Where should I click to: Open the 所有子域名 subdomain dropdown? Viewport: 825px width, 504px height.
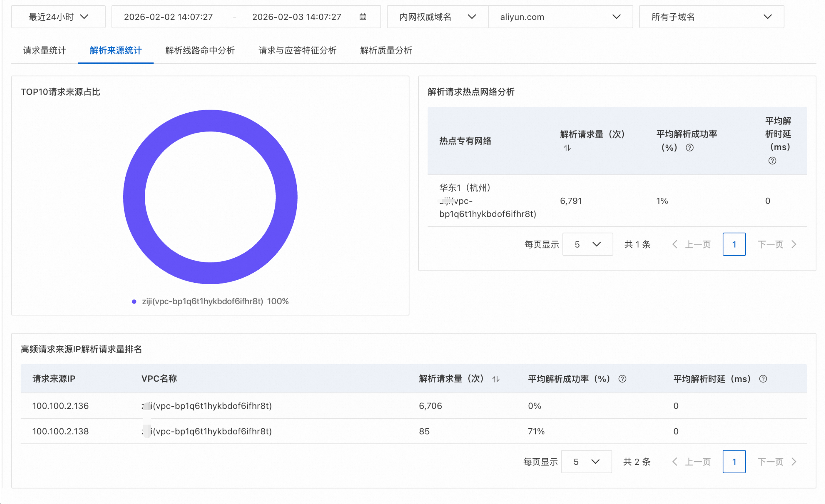pyautogui.click(x=711, y=17)
